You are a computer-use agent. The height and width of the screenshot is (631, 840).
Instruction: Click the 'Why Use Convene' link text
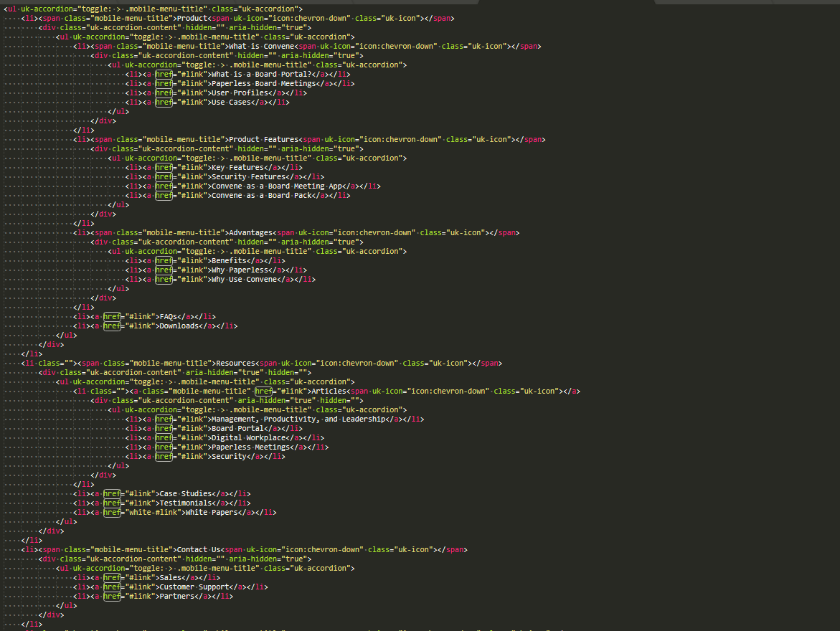click(x=244, y=280)
